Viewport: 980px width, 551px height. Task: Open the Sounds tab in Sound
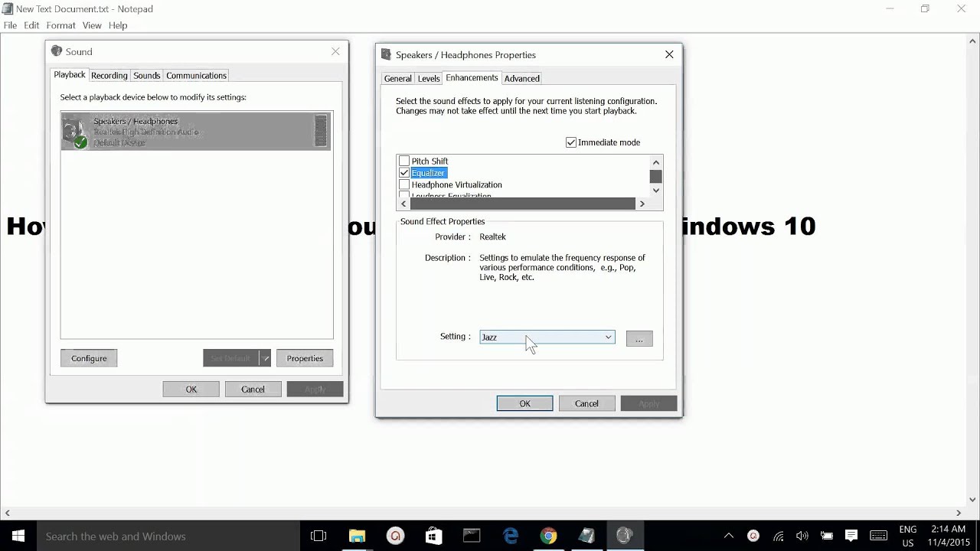[x=146, y=75]
